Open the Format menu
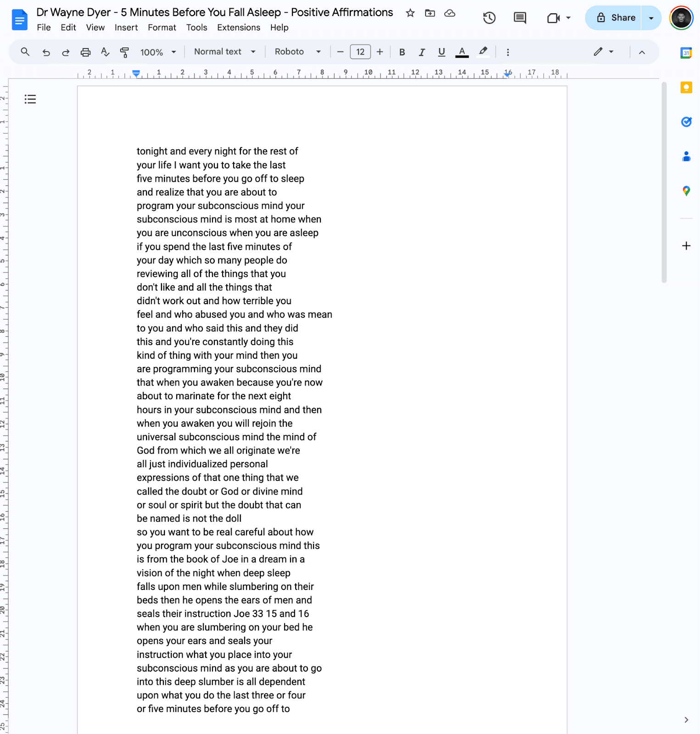700x734 pixels. coord(162,28)
